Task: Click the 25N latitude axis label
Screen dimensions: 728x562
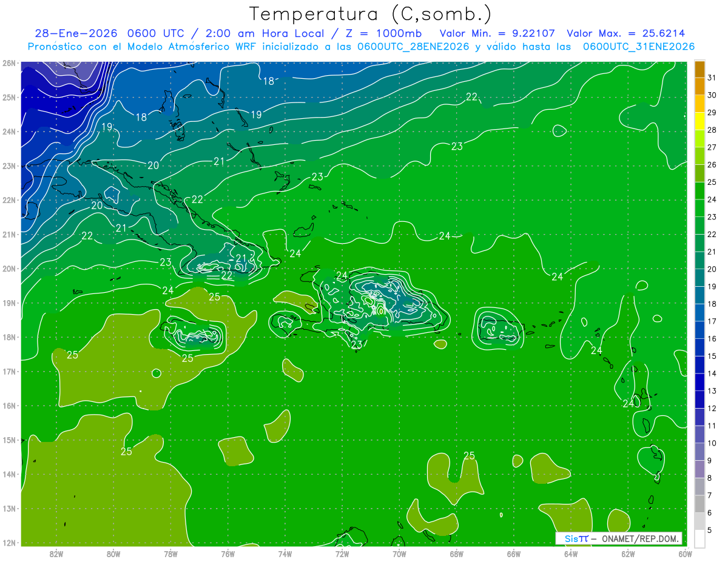Action: (9, 97)
